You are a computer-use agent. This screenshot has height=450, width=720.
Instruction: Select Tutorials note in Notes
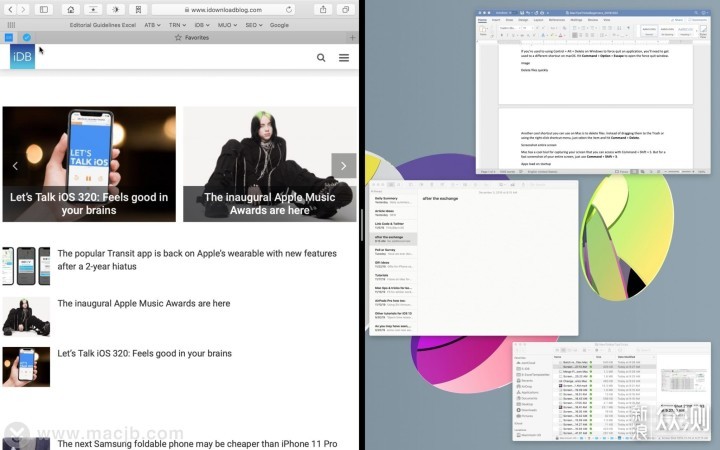coord(393,277)
